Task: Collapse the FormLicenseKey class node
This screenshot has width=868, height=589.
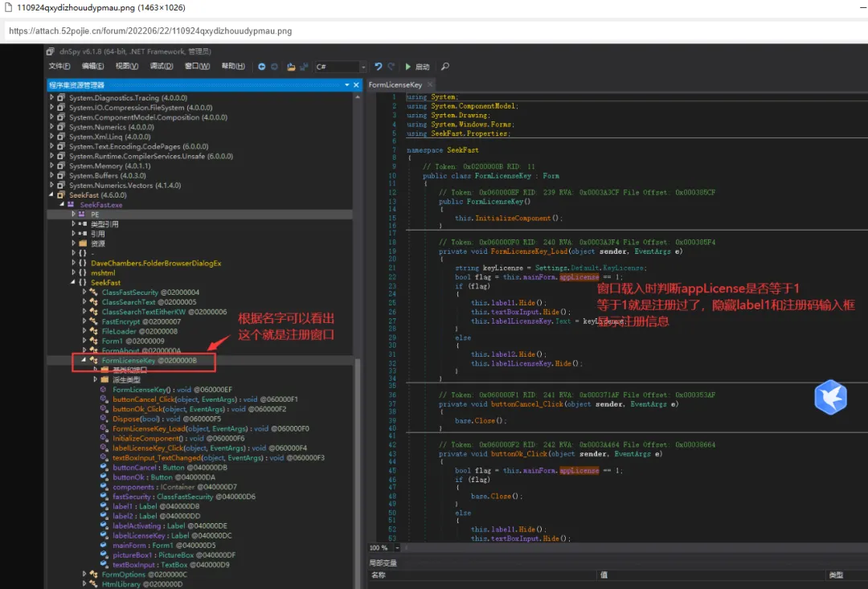Action: click(84, 361)
